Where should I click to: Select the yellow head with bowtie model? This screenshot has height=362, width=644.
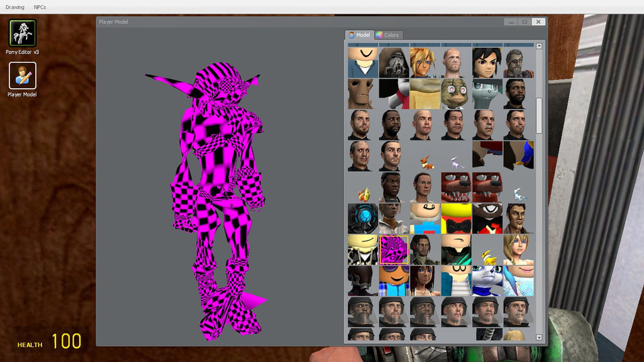point(456,218)
